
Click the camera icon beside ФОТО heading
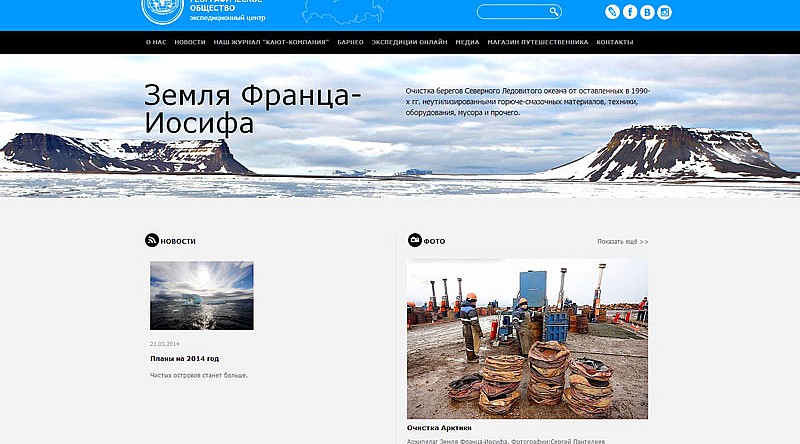pyautogui.click(x=415, y=240)
